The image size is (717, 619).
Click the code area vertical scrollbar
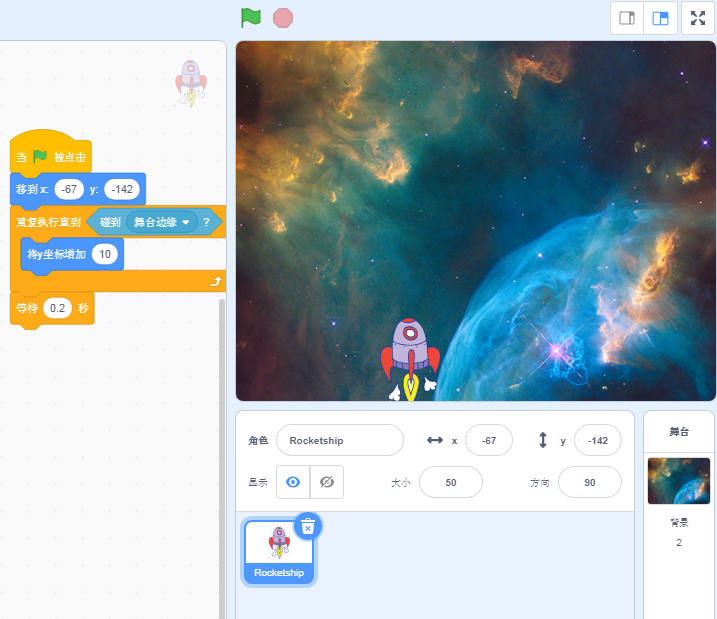click(x=222, y=457)
